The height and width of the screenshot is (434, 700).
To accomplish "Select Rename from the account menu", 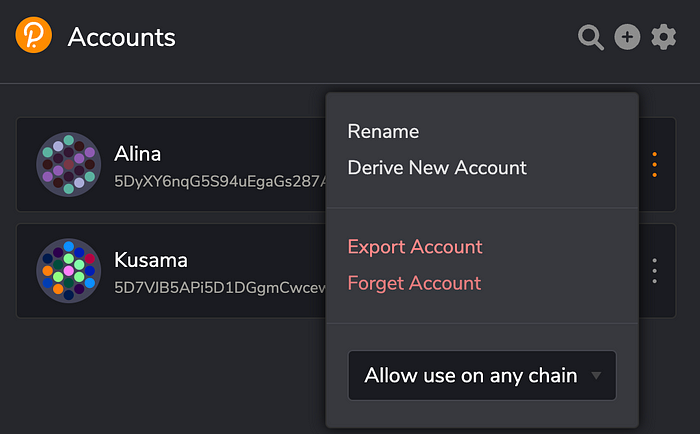I will (383, 131).
